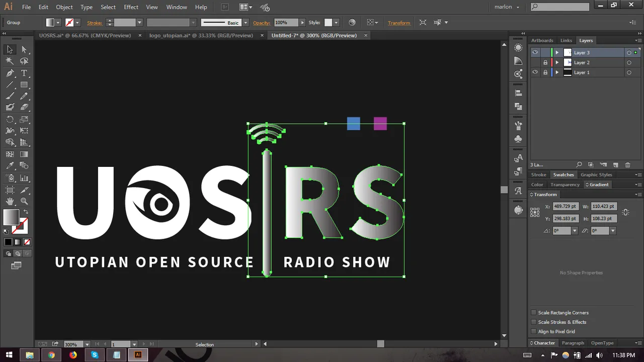Open rotate angle dropdown in Transform
The height and width of the screenshot is (362, 644).
pyautogui.click(x=575, y=231)
